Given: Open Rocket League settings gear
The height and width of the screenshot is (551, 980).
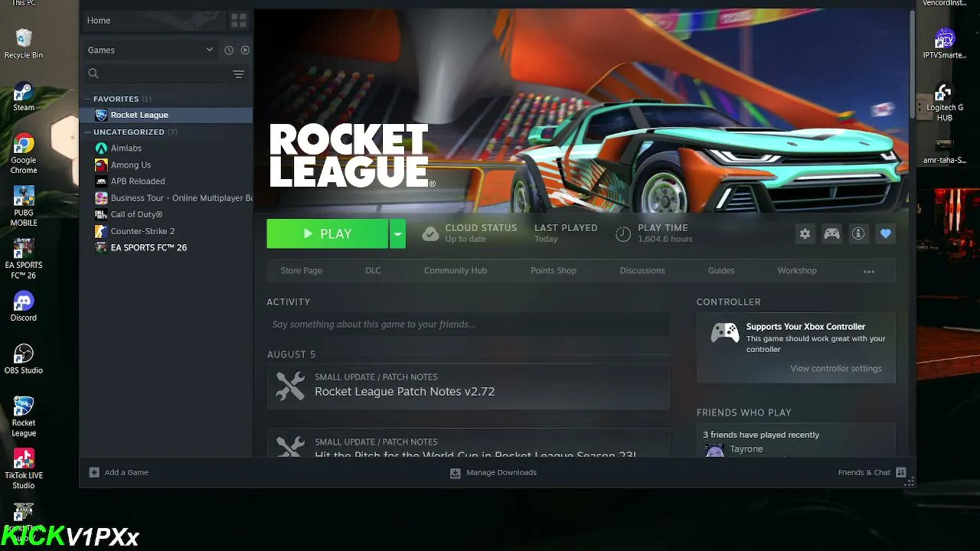Looking at the screenshot, I should pyautogui.click(x=805, y=234).
